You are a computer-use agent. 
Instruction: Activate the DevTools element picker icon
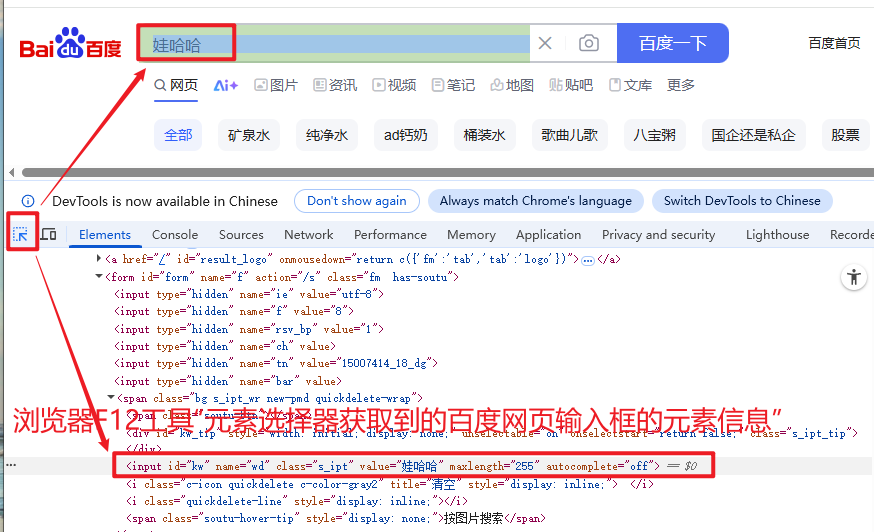21,234
